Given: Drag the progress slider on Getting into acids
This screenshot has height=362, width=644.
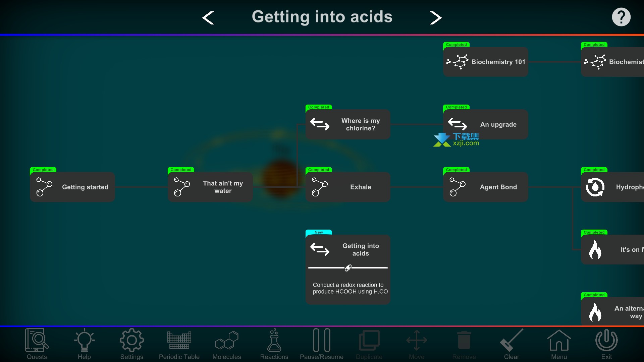Looking at the screenshot, I should click(x=348, y=268).
